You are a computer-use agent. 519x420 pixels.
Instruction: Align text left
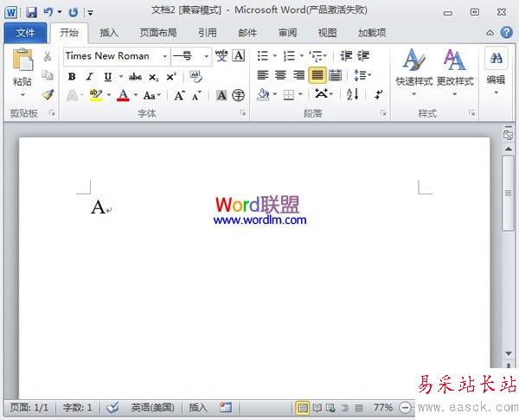coord(263,75)
